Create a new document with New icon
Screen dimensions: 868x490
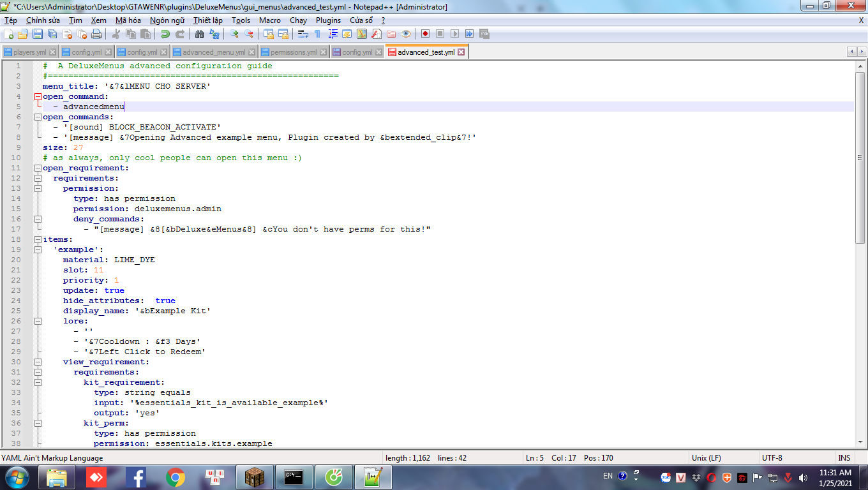point(8,34)
